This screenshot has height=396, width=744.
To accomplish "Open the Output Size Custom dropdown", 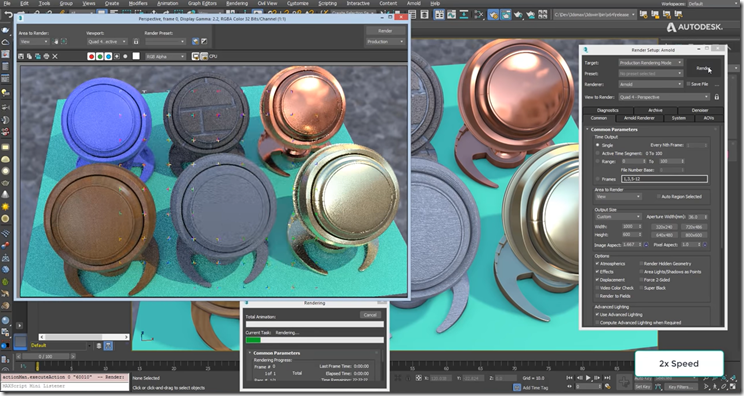I will [x=618, y=217].
